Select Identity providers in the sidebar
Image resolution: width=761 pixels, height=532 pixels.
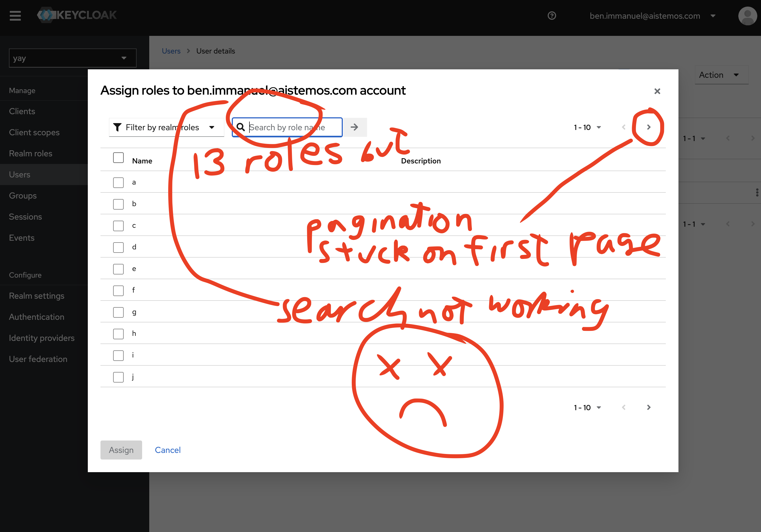pyautogui.click(x=41, y=338)
